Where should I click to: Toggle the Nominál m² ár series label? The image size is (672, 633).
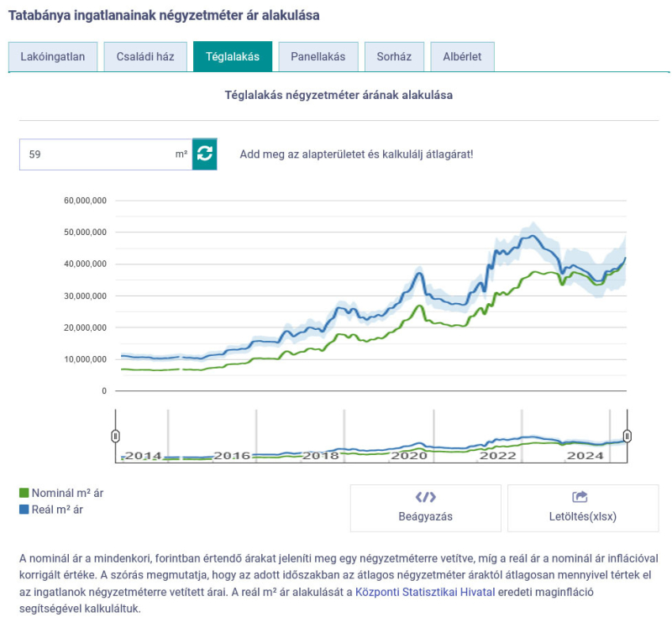pyautogui.click(x=66, y=494)
